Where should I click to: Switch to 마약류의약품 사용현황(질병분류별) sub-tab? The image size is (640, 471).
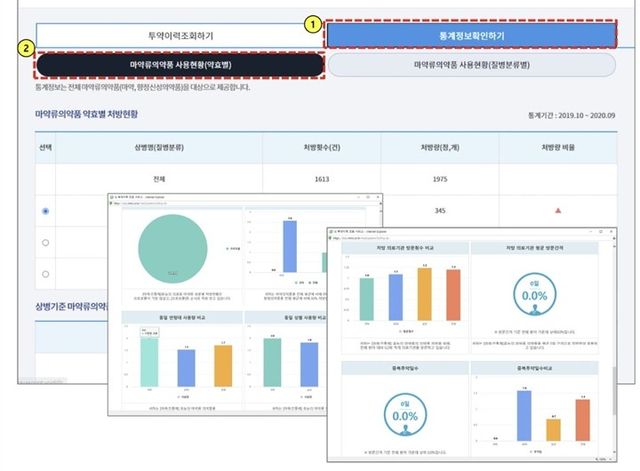471,64
